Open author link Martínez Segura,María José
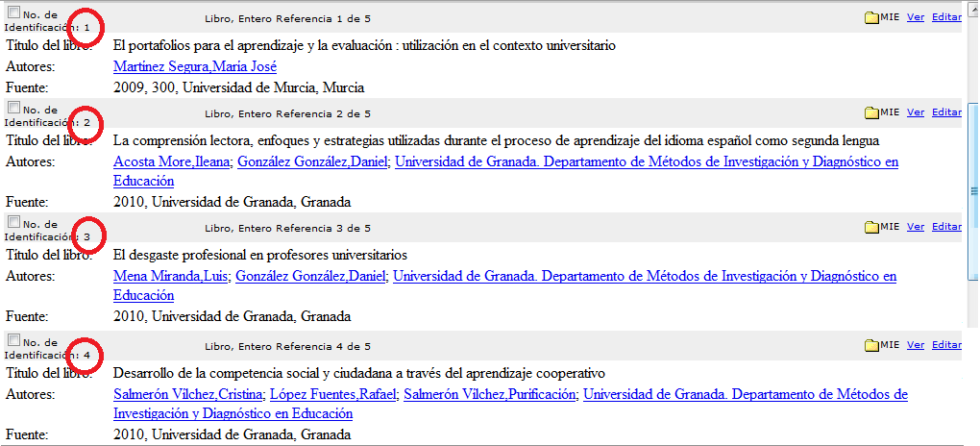 click(195, 67)
